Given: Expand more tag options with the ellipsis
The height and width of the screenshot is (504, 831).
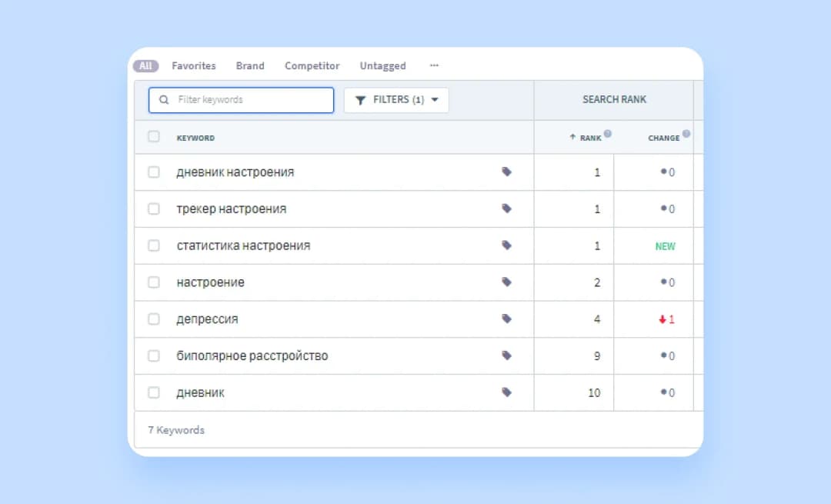Looking at the screenshot, I should pyautogui.click(x=434, y=65).
